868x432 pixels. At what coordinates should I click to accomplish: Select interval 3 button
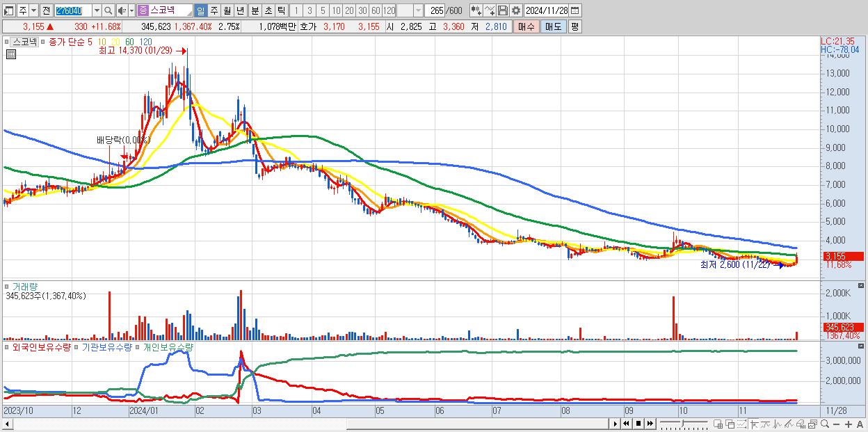[310, 10]
